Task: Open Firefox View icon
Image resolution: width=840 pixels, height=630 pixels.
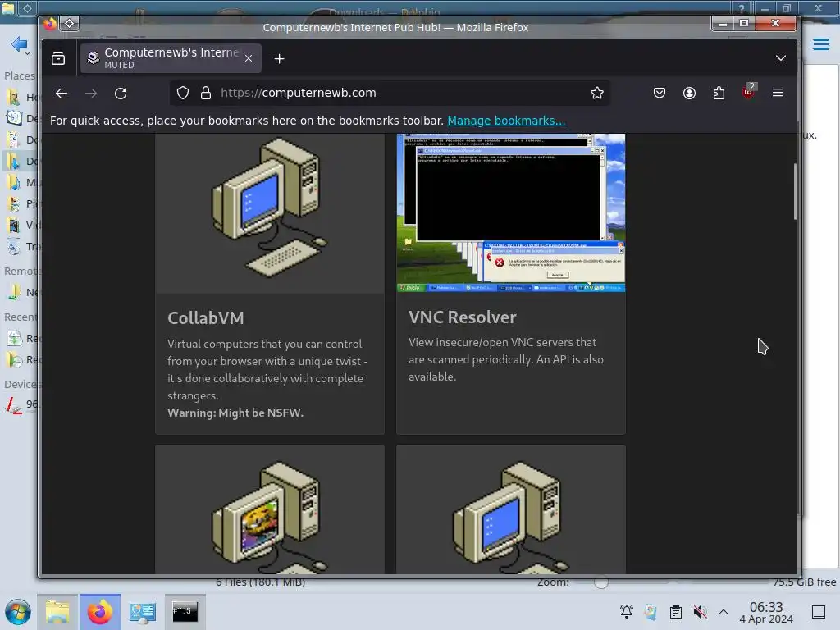Action: pyautogui.click(x=58, y=58)
